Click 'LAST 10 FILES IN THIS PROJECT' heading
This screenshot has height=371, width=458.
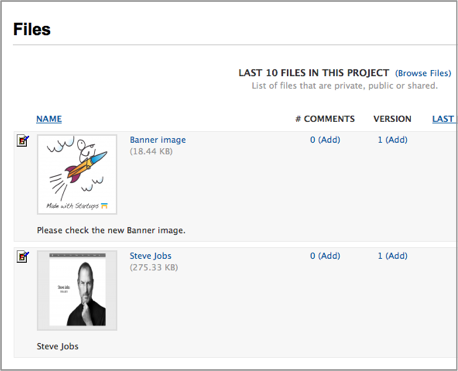coord(314,73)
